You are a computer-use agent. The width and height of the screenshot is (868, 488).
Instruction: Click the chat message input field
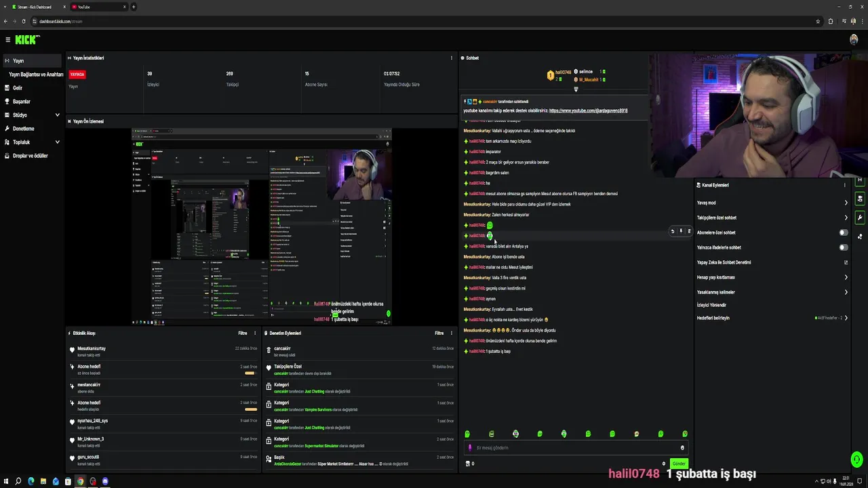[576, 448]
